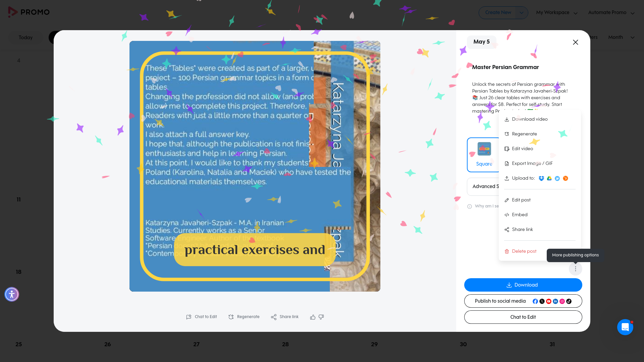The width and height of the screenshot is (644, 362).
Task: Click Publish to social media button
Action: tap(523, 301)
